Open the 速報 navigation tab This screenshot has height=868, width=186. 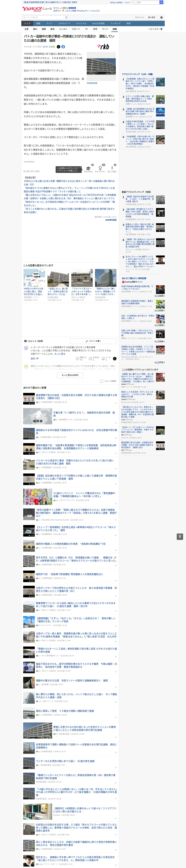click(38, 23)
